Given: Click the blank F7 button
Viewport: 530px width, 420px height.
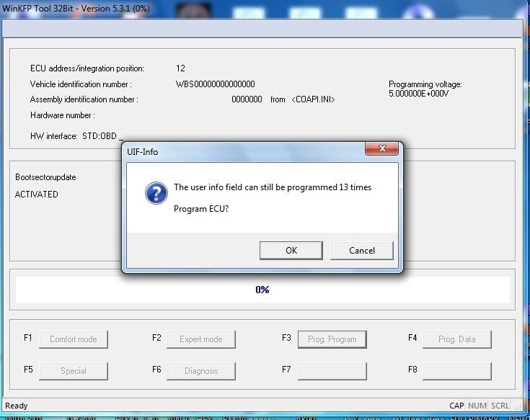Looking at the screenshot, I should click(x=332, y=371).
